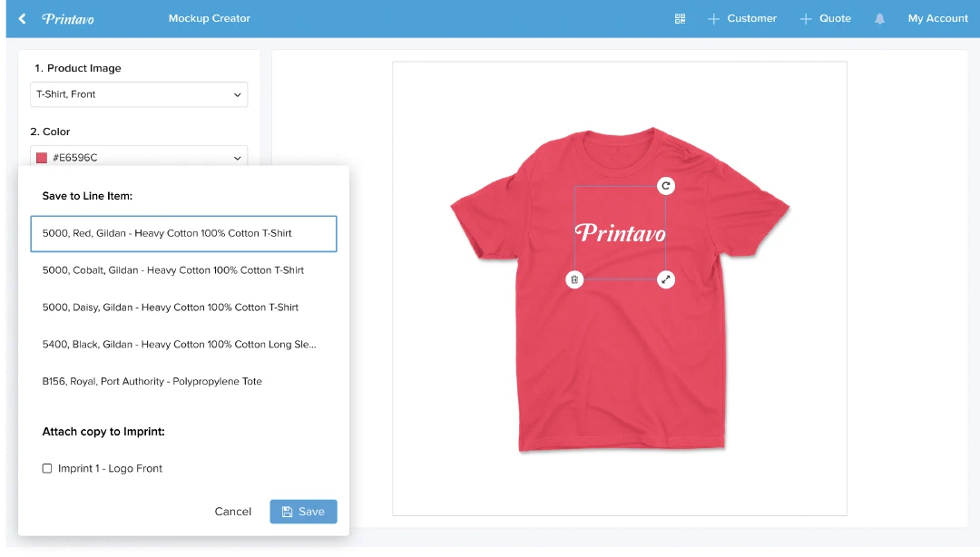Click the resize arrows handle on logo
The height and width of the screenshot is (557, 980).
[x=666, y=279]
